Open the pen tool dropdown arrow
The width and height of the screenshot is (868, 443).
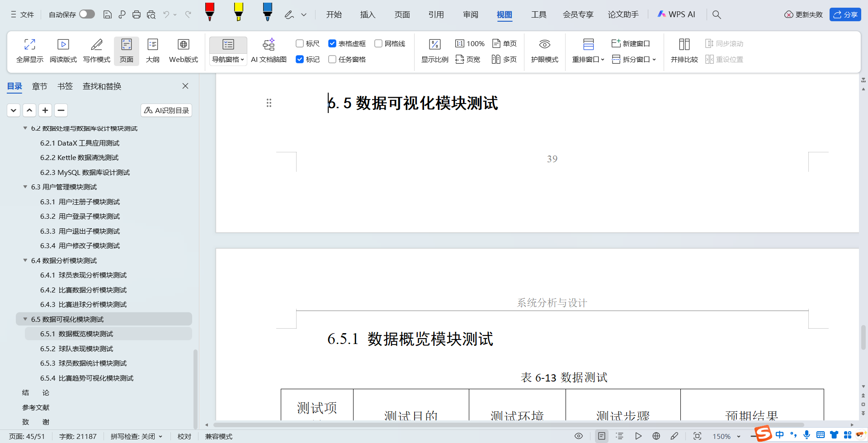coord(304,14)
